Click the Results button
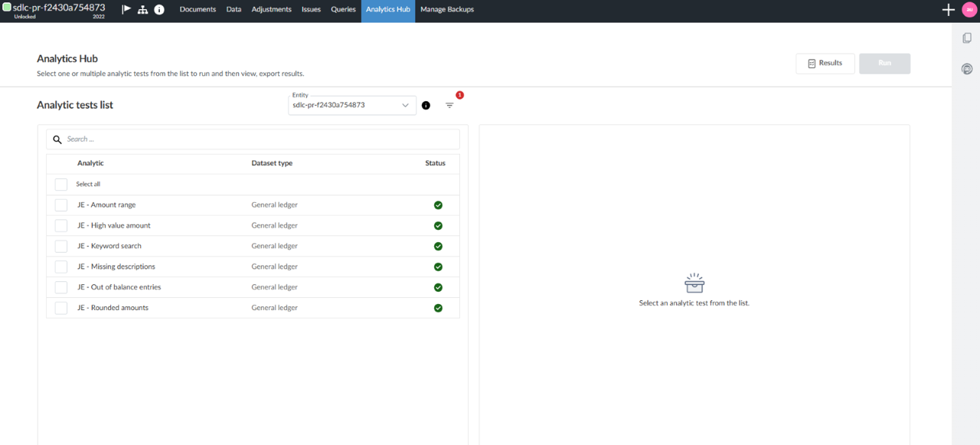Screen dimensions: 980x445 pos(825,63)
